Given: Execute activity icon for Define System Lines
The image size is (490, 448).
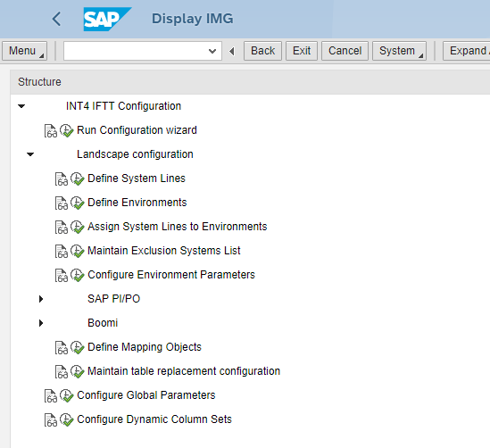Looking at the screenshot, I should click(x=78, y=178).
